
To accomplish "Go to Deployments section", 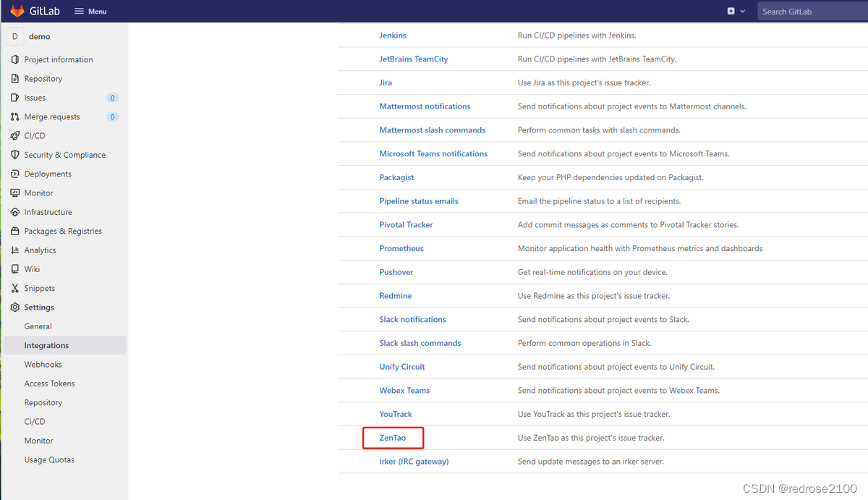I will (48, 174).
